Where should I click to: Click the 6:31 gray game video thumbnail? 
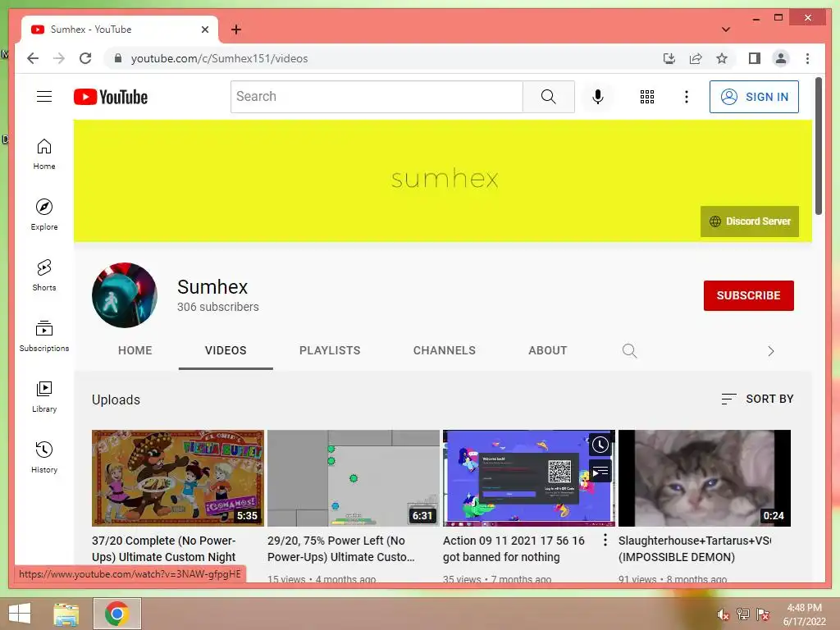[353, 478]
